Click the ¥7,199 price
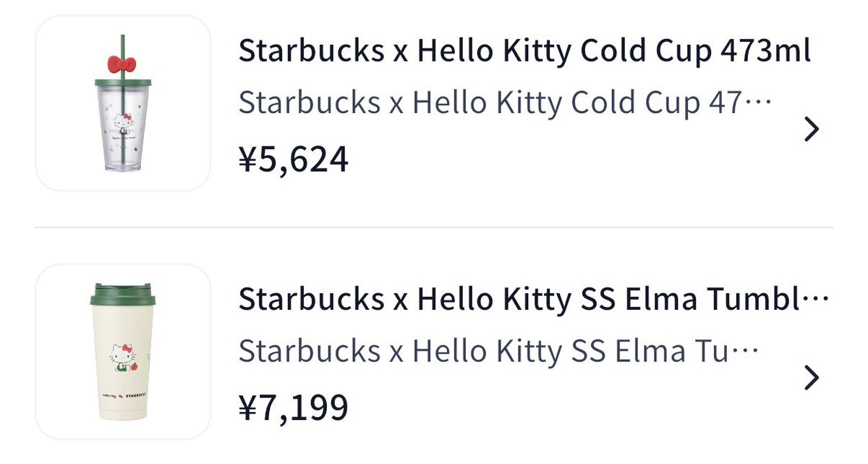The height and width of the screenshot is (464, 868). (x=294, y=408)
